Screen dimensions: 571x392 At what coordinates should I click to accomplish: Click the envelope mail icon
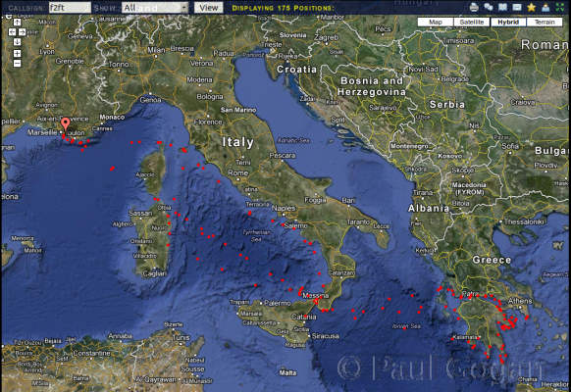click(x=517, y=7)
